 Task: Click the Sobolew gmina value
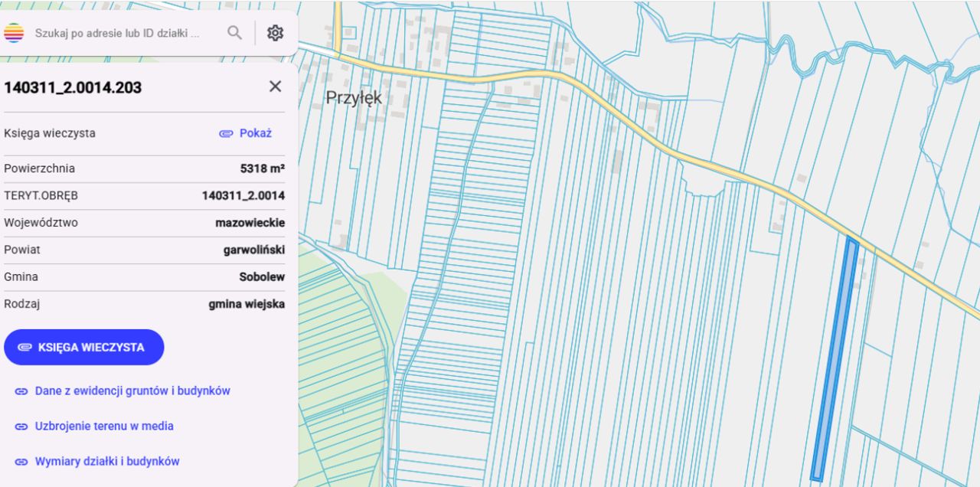(262, 277)
